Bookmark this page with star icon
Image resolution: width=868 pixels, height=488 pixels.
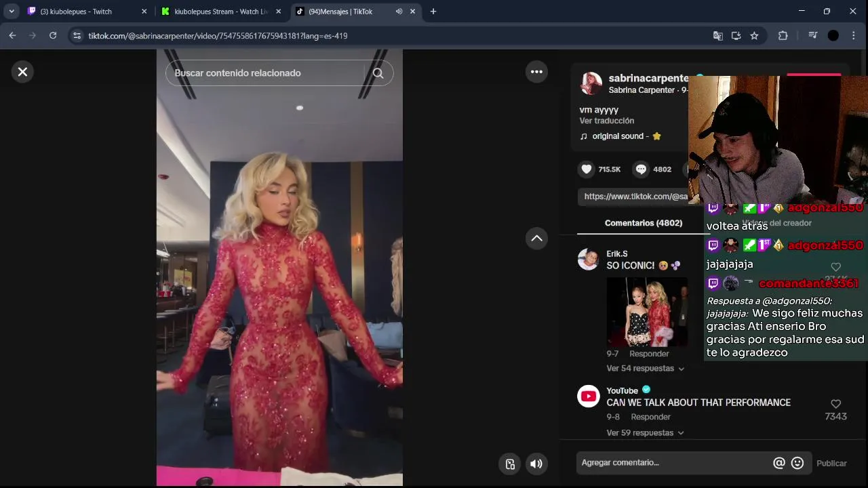coord(754,36)
